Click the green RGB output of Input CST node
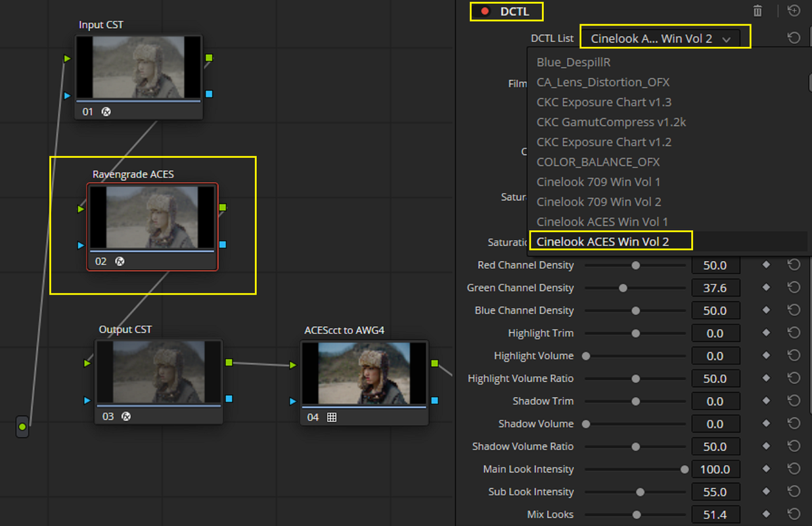812x526 pixels. click(209, 58)
